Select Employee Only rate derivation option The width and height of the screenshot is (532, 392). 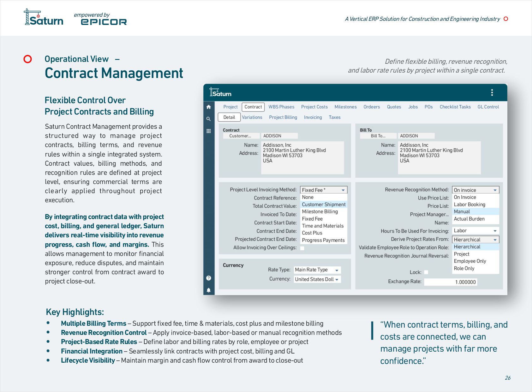point(475,261)
